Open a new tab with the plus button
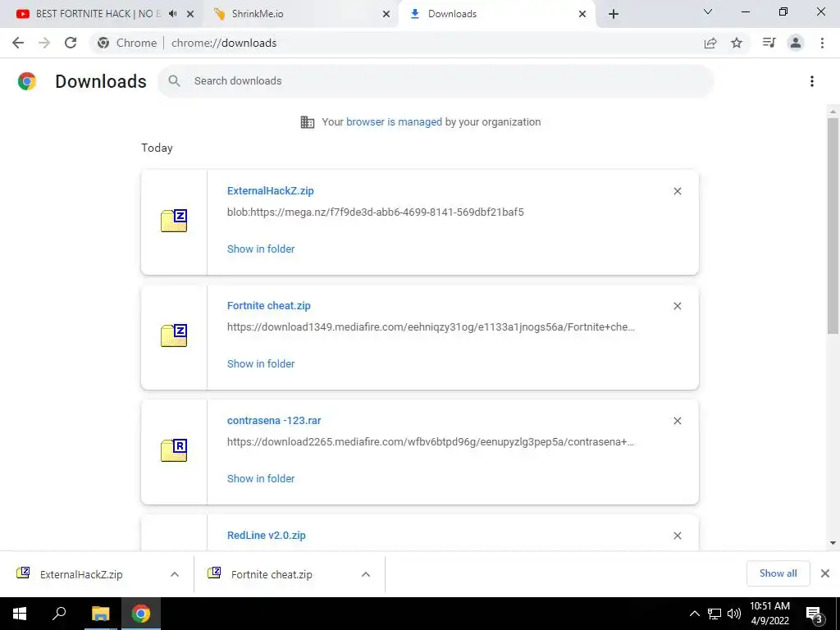 click(x=614, y=14)
